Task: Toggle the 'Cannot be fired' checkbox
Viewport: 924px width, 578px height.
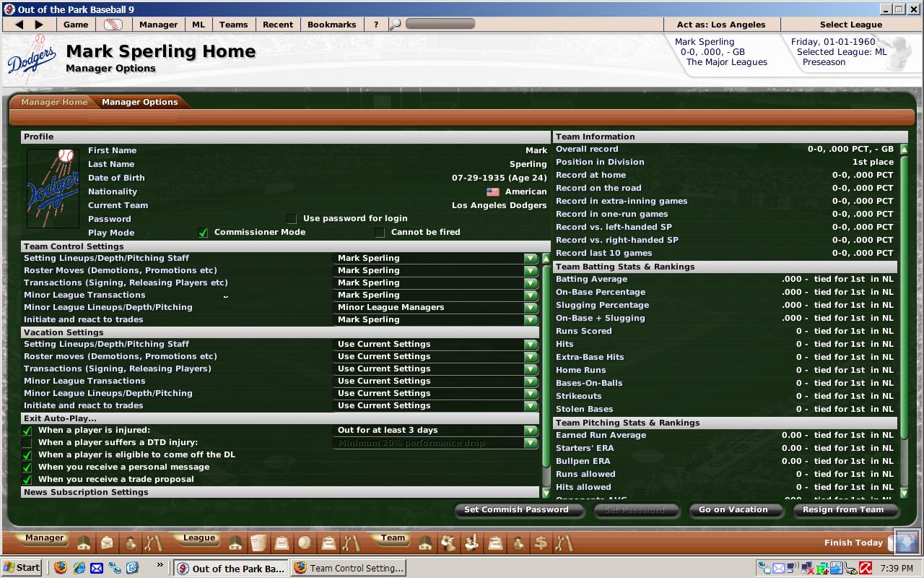Action: pos(380,233)
